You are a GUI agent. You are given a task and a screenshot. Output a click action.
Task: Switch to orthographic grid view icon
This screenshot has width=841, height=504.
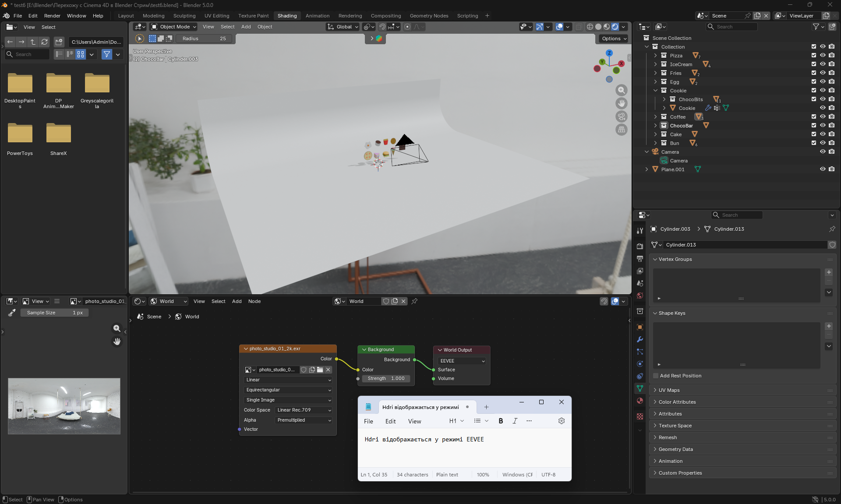coord(621,130)
